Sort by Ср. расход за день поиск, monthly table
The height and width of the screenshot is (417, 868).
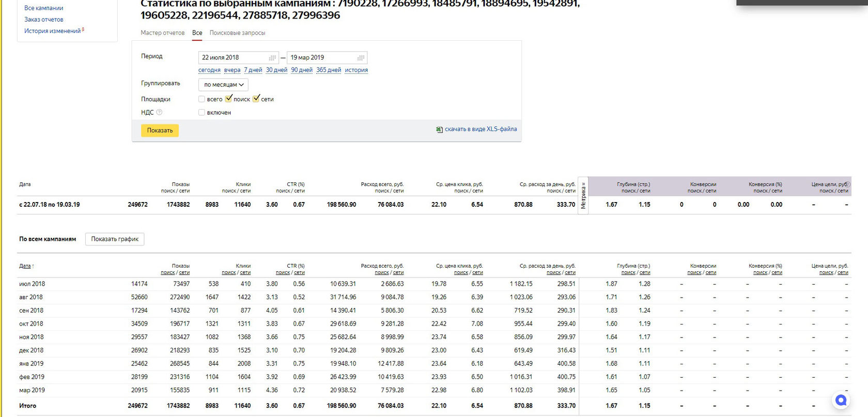tap(553, 273)
